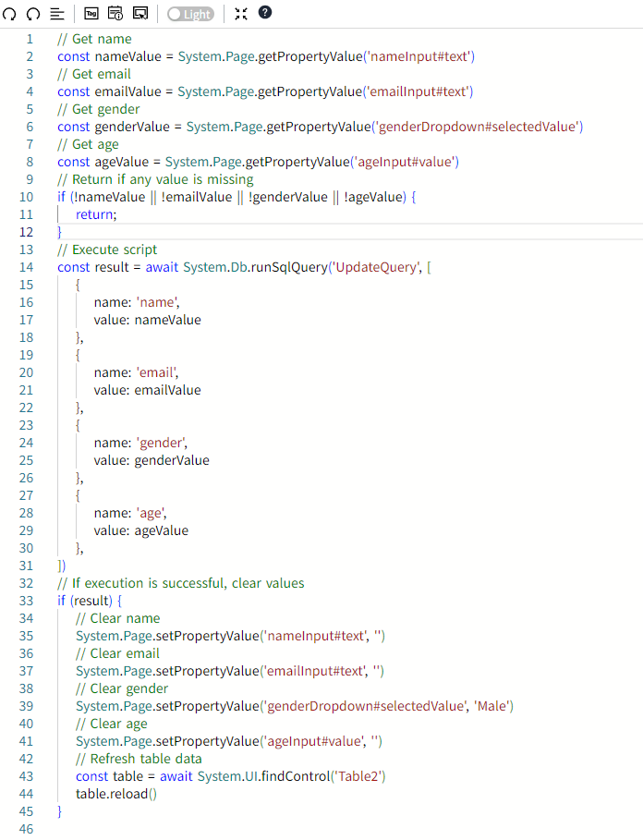
Task: Click line number 14 in gutter
Action: coord(26,267)
